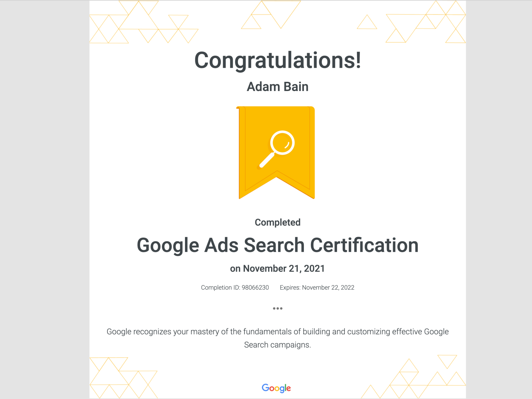Click Completion ID: 98066230 text
532x399 pixels.
point(235,287)
